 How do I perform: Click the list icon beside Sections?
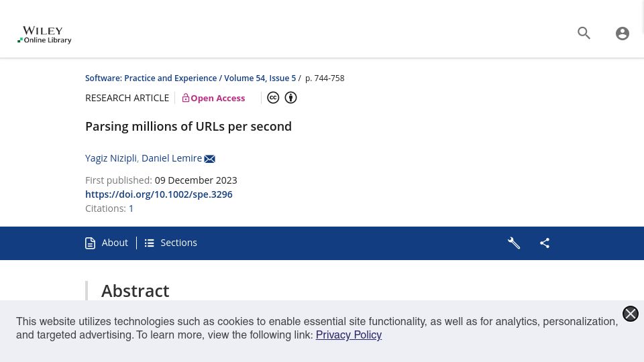click(x=149, y=243)
